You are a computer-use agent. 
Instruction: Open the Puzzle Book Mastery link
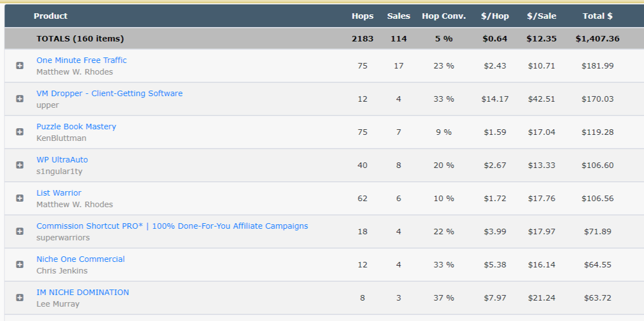(x=76, y=127)
